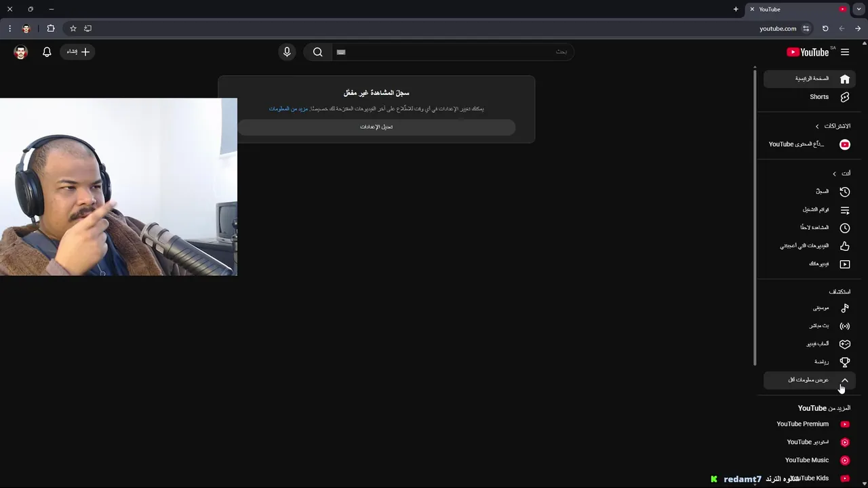Click the webcam overlay video

click(119, 187)
